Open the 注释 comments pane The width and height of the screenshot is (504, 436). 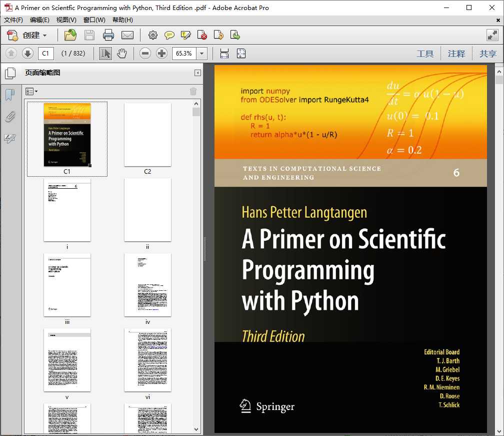pyautogui.click(x=456, y=54)
